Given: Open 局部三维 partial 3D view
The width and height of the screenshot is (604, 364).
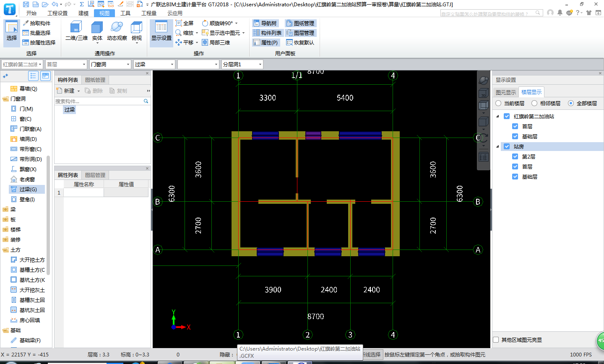Looking at the screenshot, I should [x=216, y=42].
